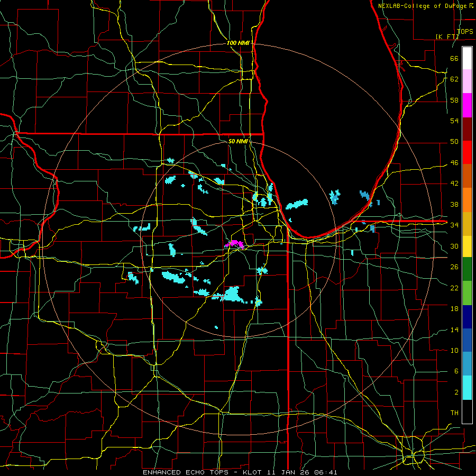Image resolution: width=476 pixels, height=476 pixels.
Task: Click legend value '42'
Action: pyautogui.click(x=454, y=184)
